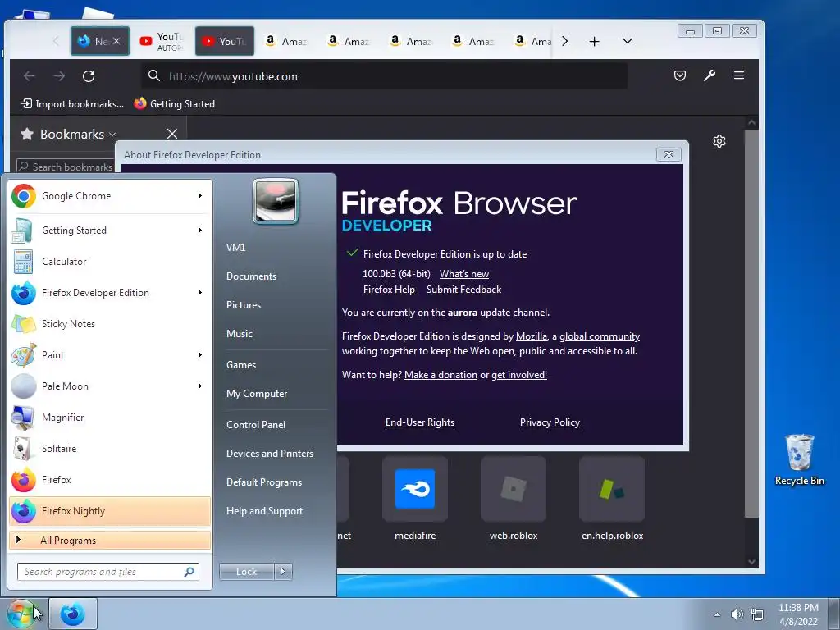Open Documents from Start menu

251,276
